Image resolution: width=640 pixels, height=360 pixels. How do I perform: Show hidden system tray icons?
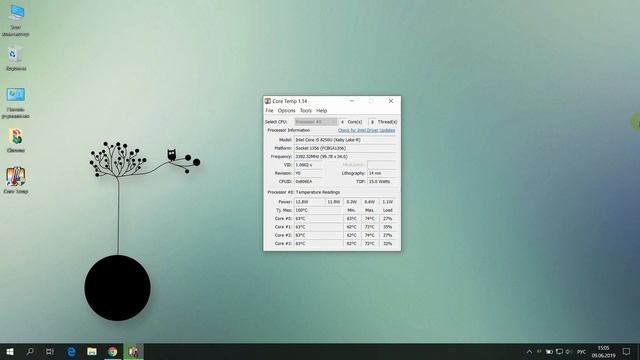pos(529,351)
